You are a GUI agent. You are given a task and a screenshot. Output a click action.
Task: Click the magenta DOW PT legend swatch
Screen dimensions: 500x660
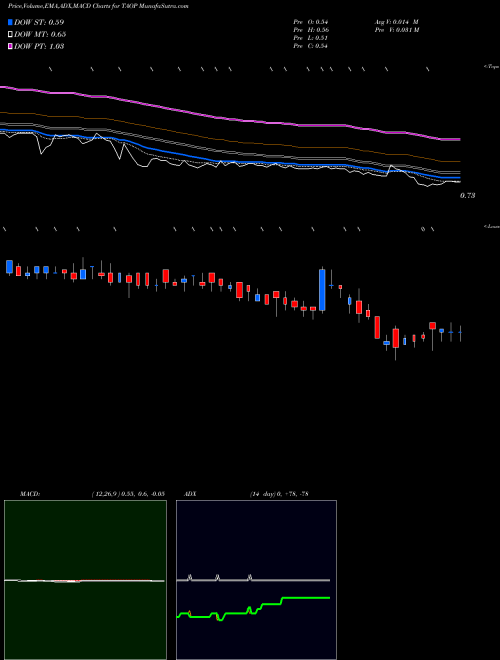pyautogui.click(x=10, y=46)
